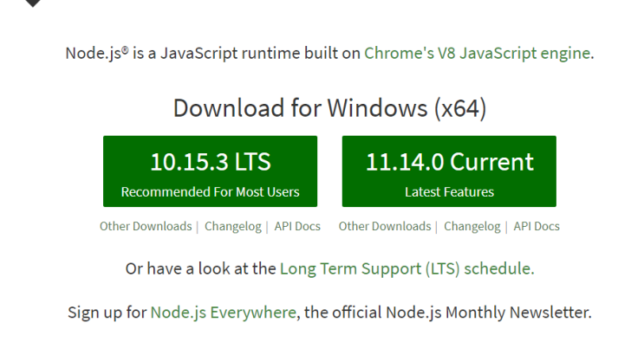Image resolution: width=644 pixels, height=342 pixels.
Task: View Changelog for the Current release
Action: (x=472, y=226)
